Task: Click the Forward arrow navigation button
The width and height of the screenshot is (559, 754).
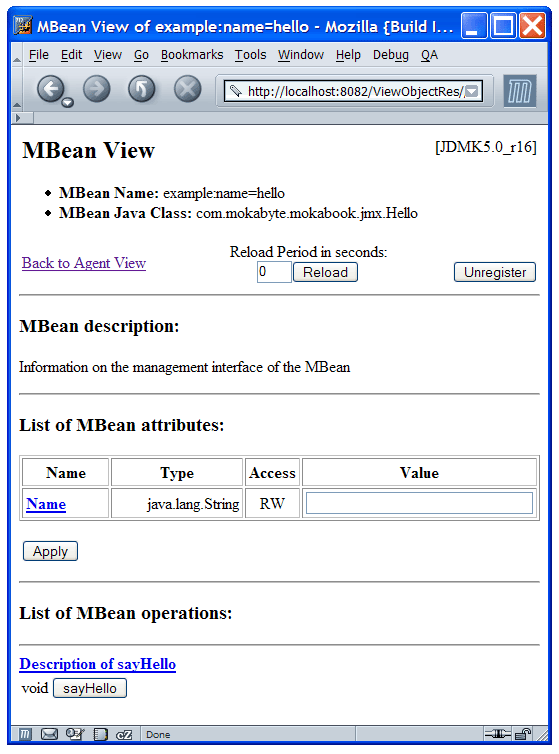Action: [96, 89]
